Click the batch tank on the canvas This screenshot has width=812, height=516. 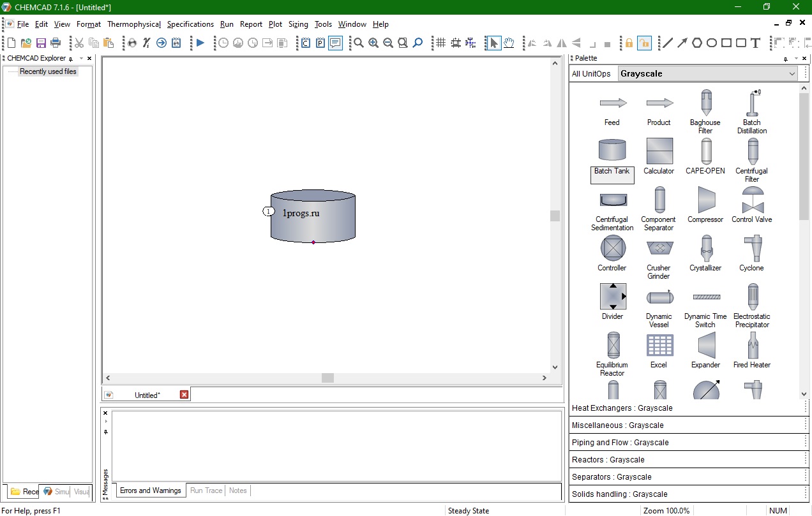pos(313,216)
